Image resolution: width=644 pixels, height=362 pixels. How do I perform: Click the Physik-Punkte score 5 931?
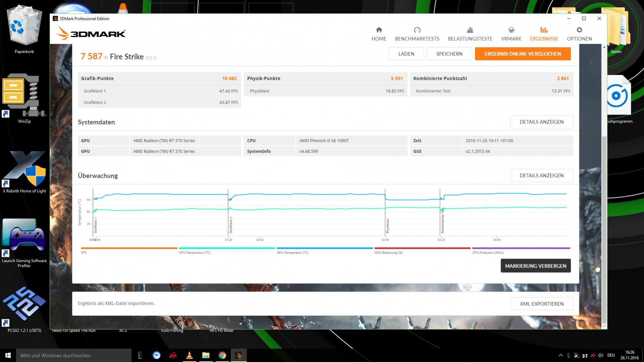tap(397, 79)
